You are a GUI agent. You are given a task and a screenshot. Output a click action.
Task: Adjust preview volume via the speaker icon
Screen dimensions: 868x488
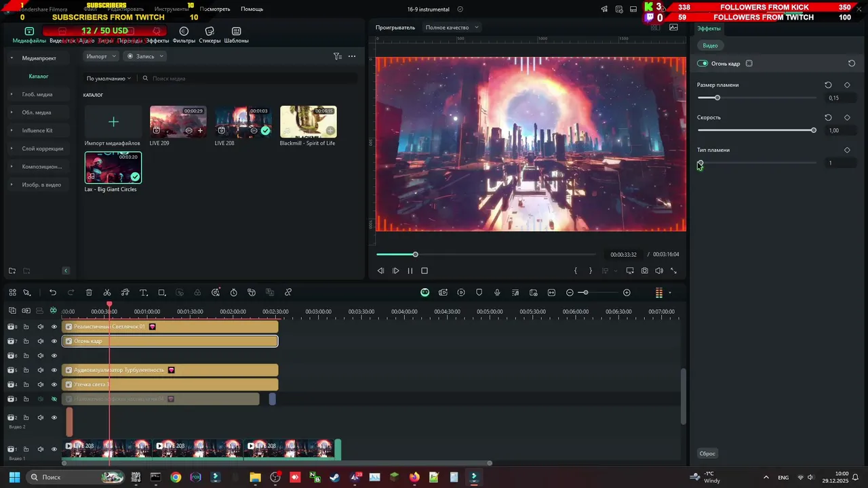[x=659, y=270]
